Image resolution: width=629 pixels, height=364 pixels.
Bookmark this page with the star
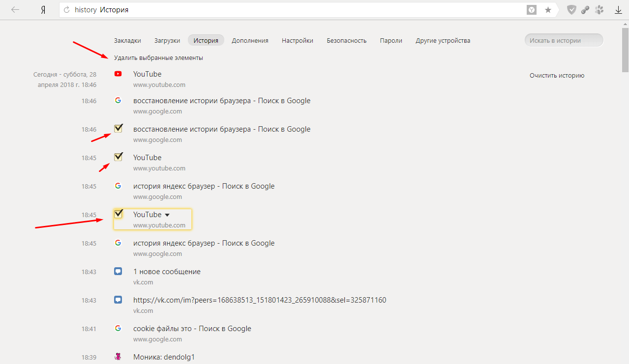click(x=548, y=10)
